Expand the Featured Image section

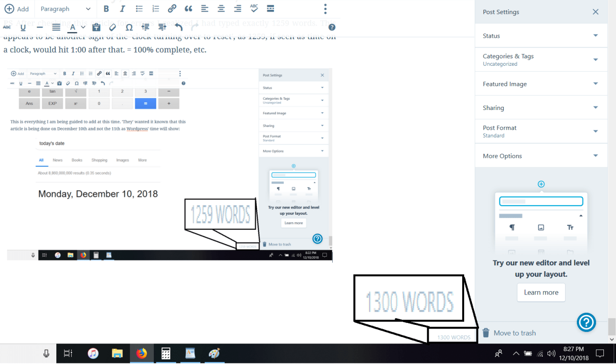point(541,84)
